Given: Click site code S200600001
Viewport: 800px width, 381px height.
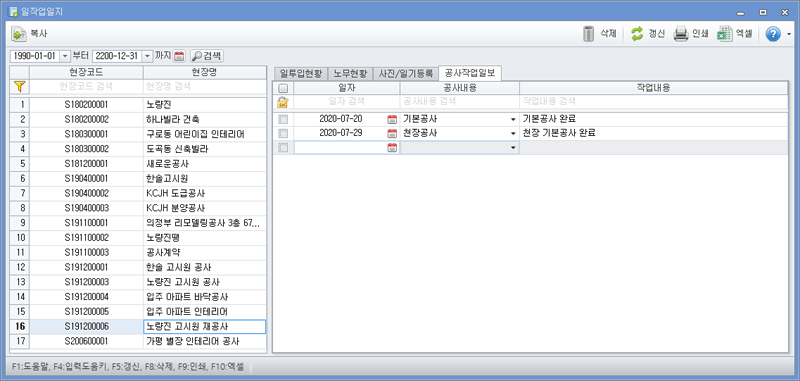Looking at the screenshot, I should click(86, 341).
